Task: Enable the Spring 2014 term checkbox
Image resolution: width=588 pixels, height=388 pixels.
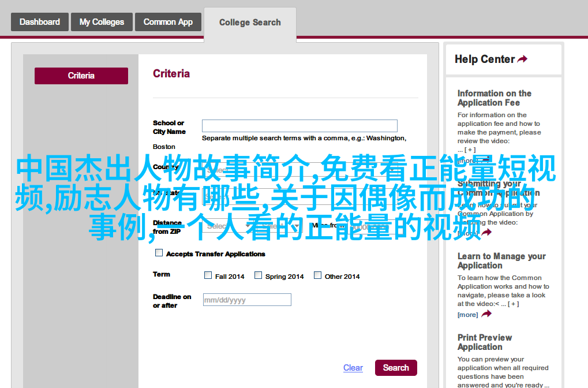Action: click(259, 275)
